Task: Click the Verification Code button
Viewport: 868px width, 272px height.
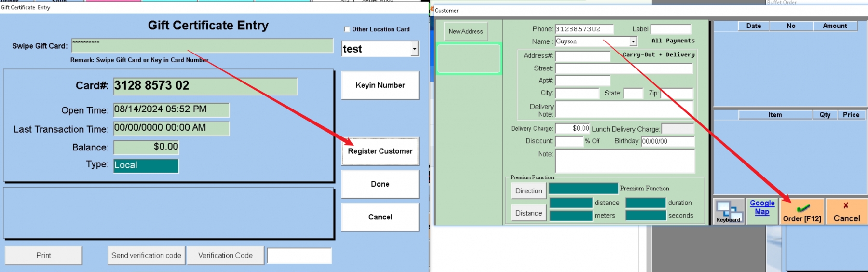Action: 225,256
